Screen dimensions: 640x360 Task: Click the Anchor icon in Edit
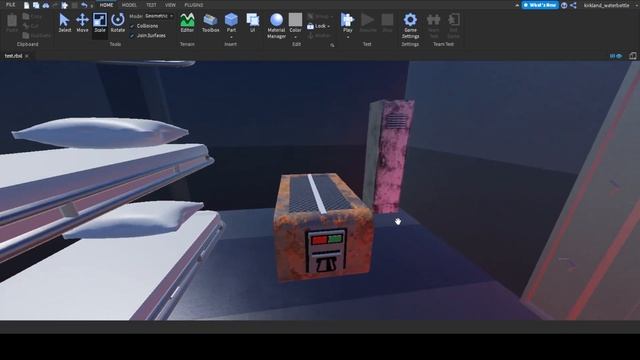tap(311, 36)
